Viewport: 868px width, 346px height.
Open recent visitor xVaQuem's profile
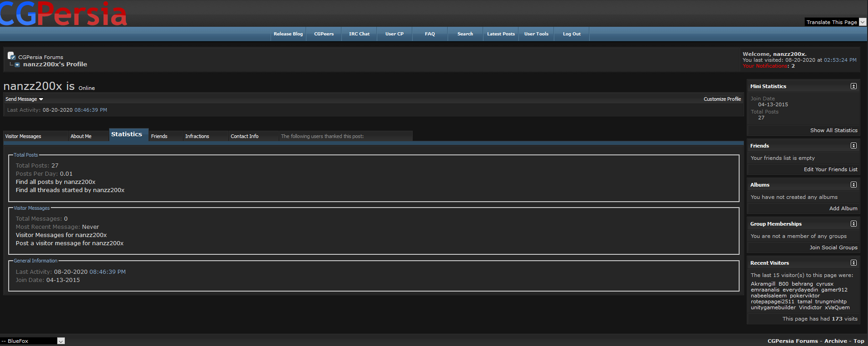click(x=837, y=307)
